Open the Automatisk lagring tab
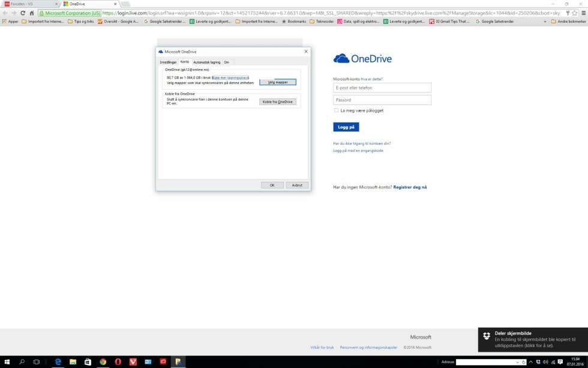588x368 pixels. pyautogui.click(x=206, y=62)
